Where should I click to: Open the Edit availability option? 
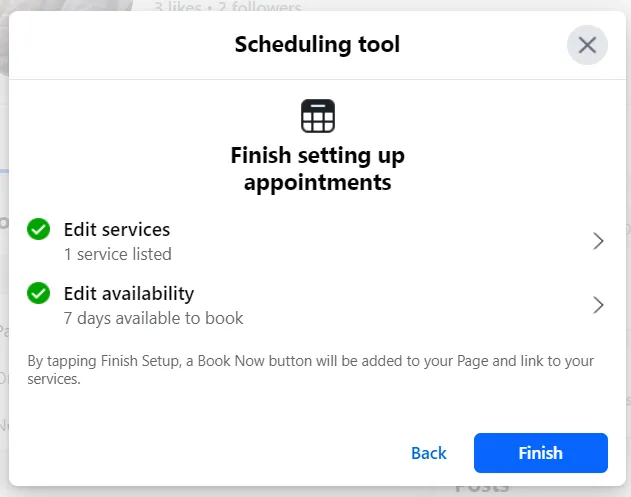pyautogui.click(x=129, y=294)
